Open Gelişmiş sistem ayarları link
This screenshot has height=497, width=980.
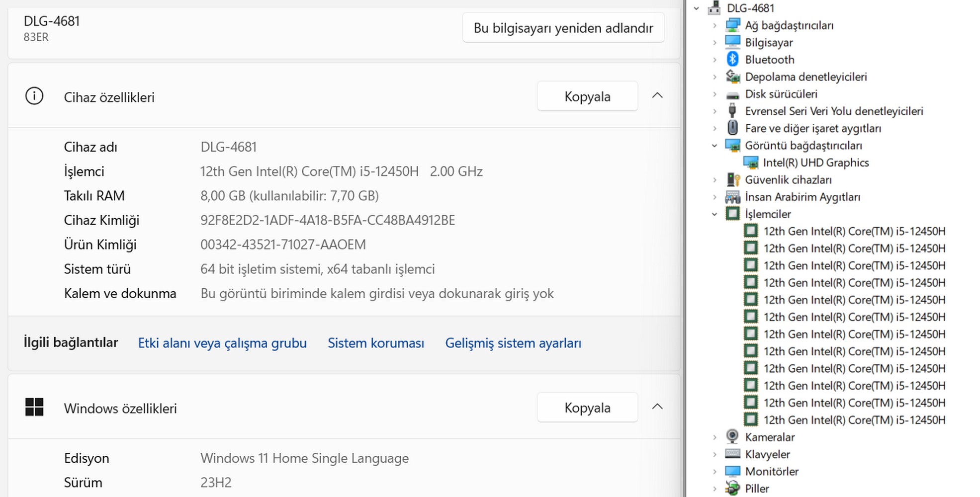513,343
